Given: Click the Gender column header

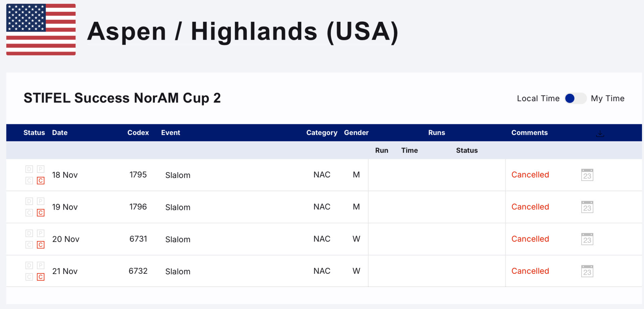Looking at the screenshot, I should tap(356, 133).
